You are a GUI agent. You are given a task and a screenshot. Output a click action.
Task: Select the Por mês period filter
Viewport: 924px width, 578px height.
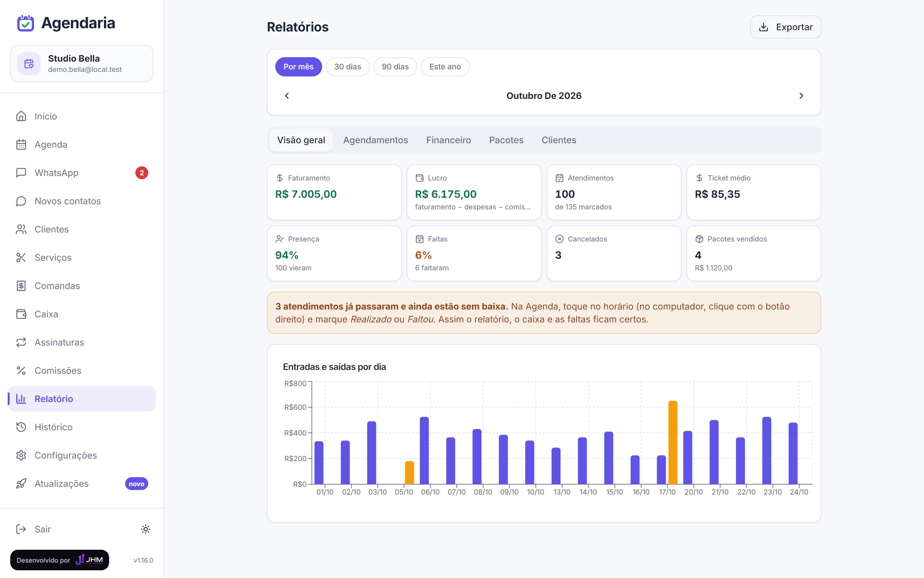(298, 67)
